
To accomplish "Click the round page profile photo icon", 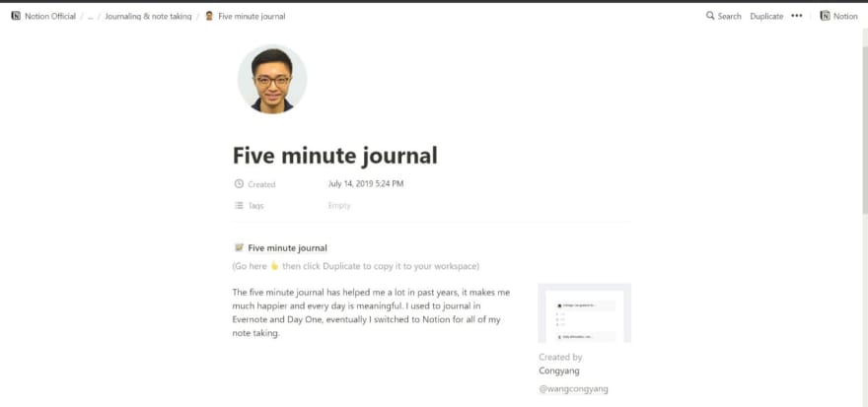I will coord(272,79).
